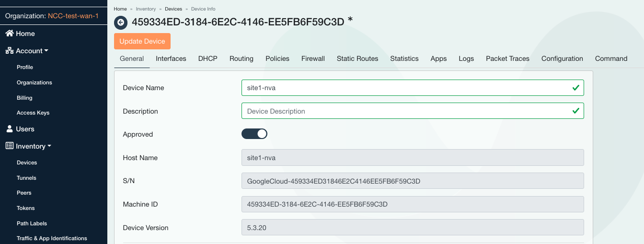
Task: Collapse the Account menu caret
Action: point(46,51)
